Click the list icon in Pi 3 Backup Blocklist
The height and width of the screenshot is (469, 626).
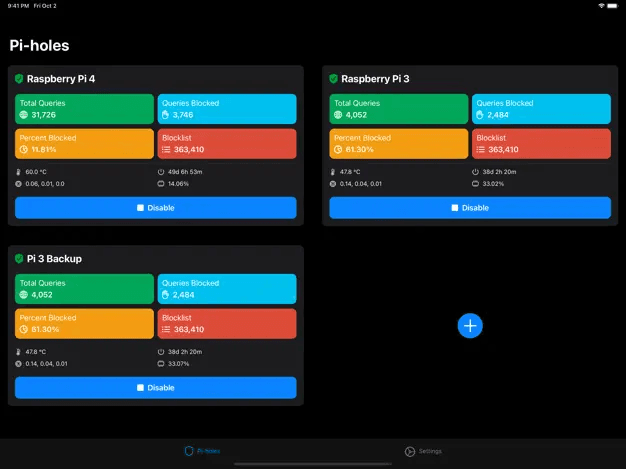[166, 330]
